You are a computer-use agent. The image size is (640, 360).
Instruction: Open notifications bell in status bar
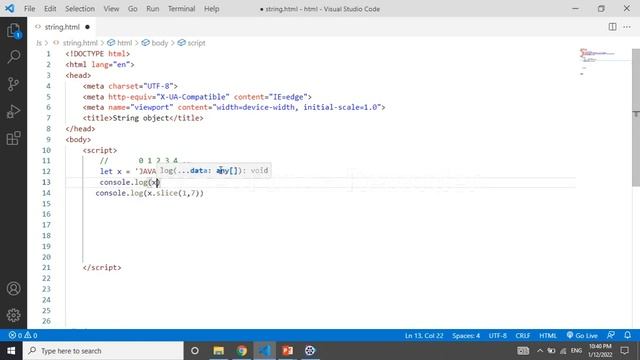coord(627,335)
